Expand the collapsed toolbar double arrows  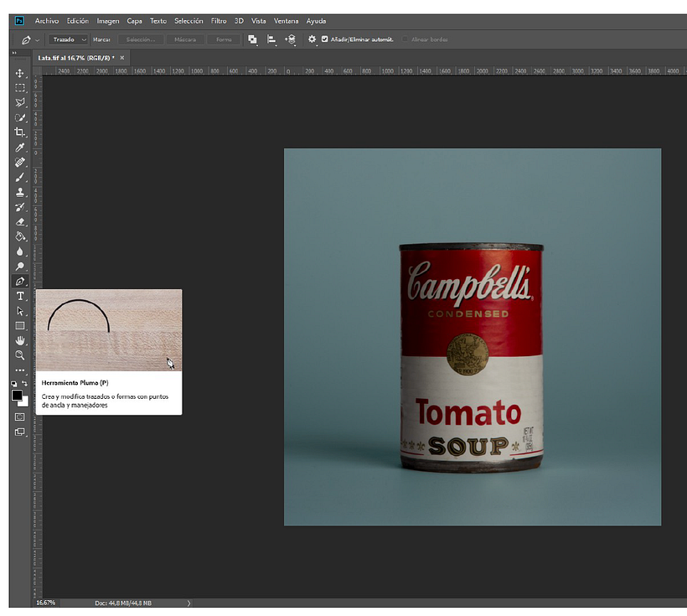pos(14,53)
